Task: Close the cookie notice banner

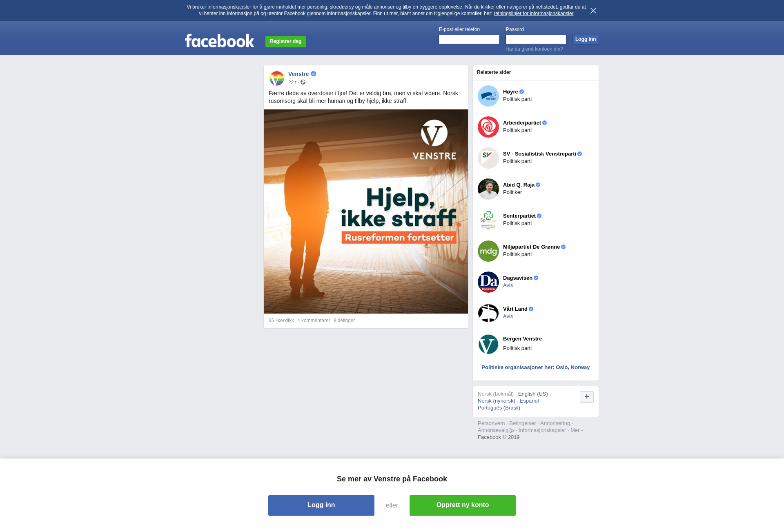Action: (593, 11)
